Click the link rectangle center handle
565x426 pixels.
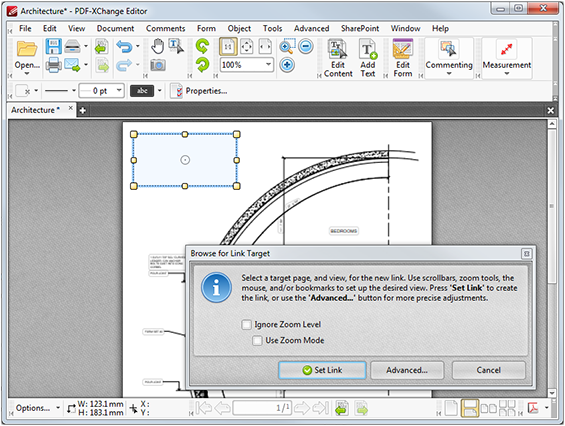pos(185,160)
